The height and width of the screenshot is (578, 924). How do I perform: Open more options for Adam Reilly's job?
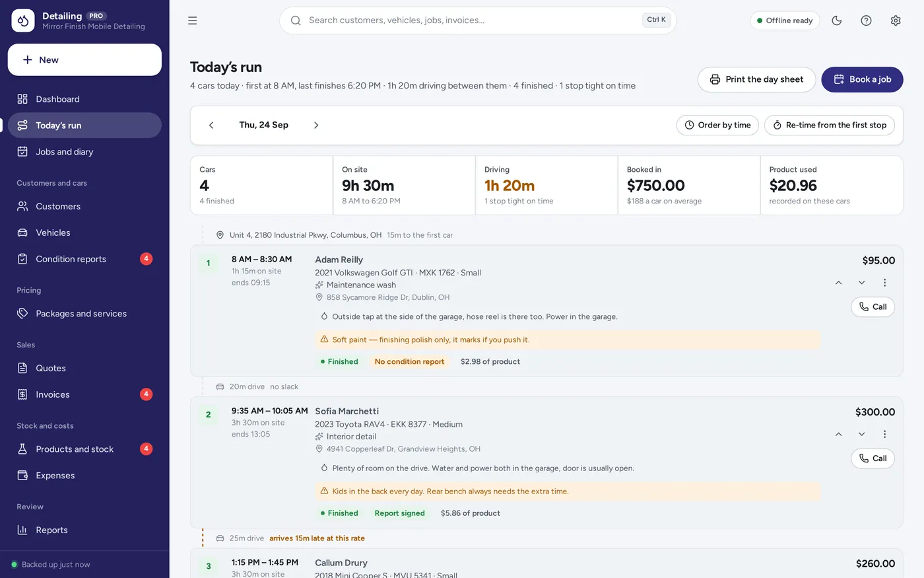point(884,283)
